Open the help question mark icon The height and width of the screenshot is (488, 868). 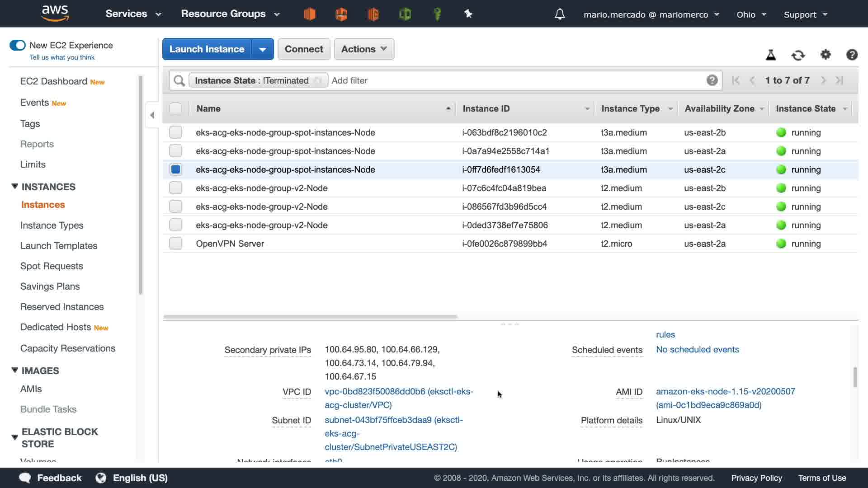[x=852, y=55]
